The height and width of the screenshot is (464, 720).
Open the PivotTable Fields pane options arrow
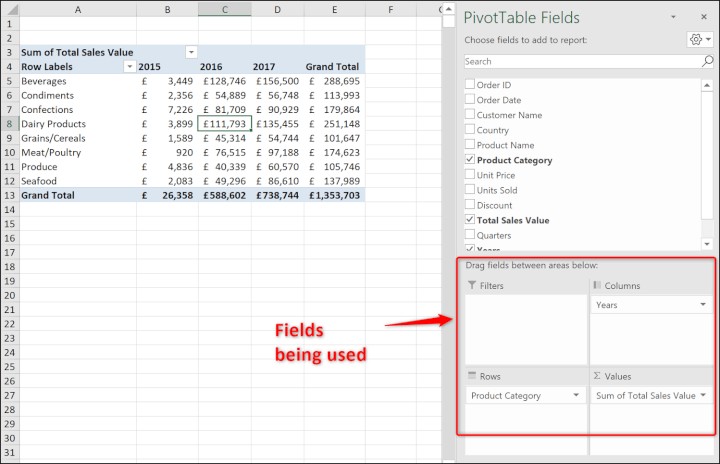click(x=673, y=17)
